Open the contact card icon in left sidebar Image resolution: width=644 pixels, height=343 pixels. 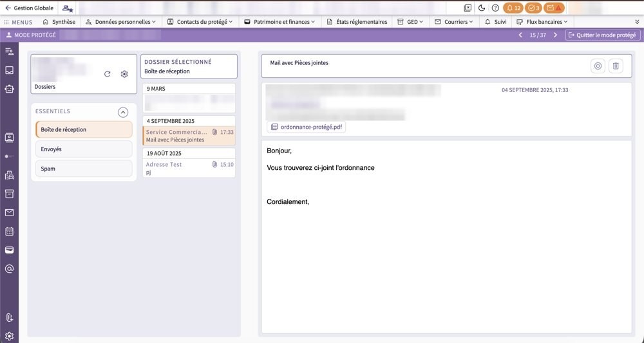point(9,138)
